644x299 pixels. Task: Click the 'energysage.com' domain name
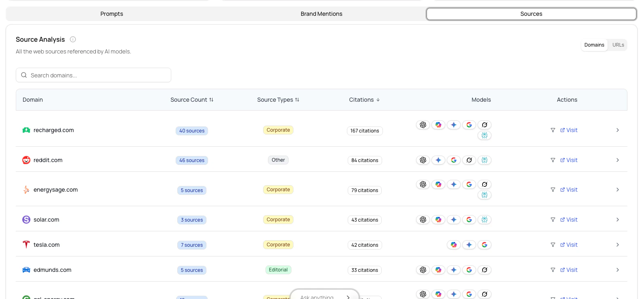coord(55,190)
